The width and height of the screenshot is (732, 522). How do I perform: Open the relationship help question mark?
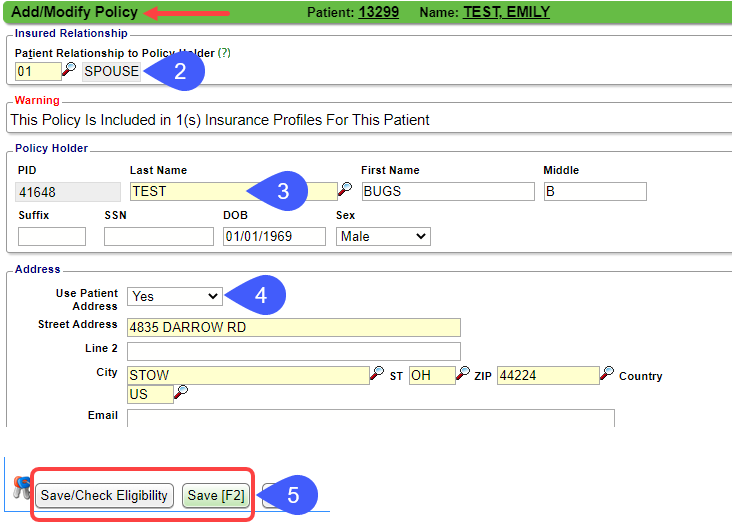tap(224, 52)
